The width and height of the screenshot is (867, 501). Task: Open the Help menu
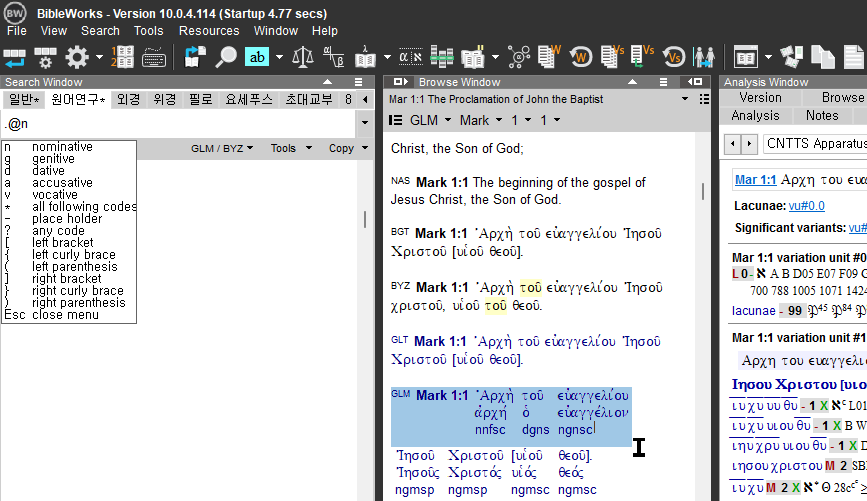[x=325, y=31]
